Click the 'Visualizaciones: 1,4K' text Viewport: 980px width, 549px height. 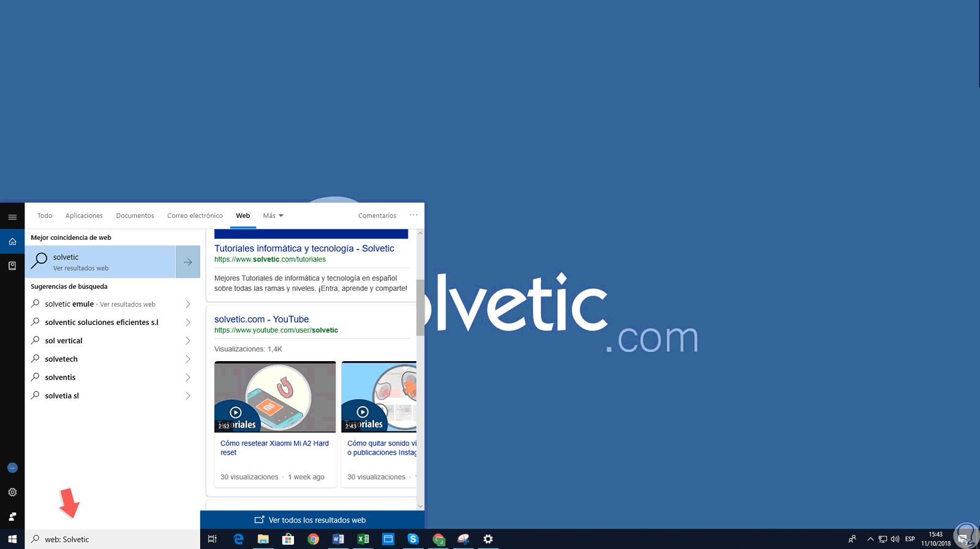click(x=248, y=349)
